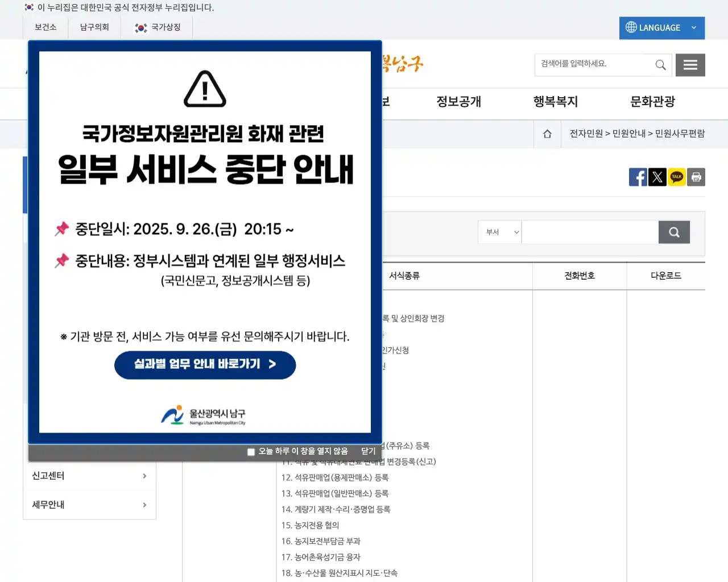Click the 국가상징 flag link

coord(158,27)
